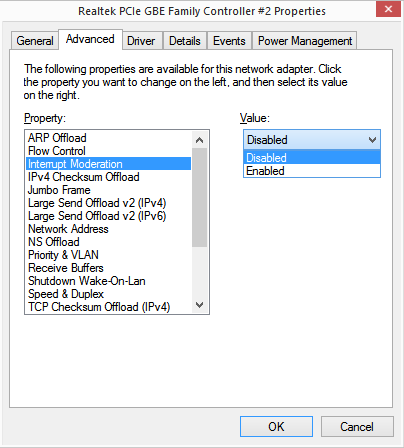This screenshot has width=404, height=448.
Task: Open the Driver tab
Action: pyautogui.click(x=141, y=41)
